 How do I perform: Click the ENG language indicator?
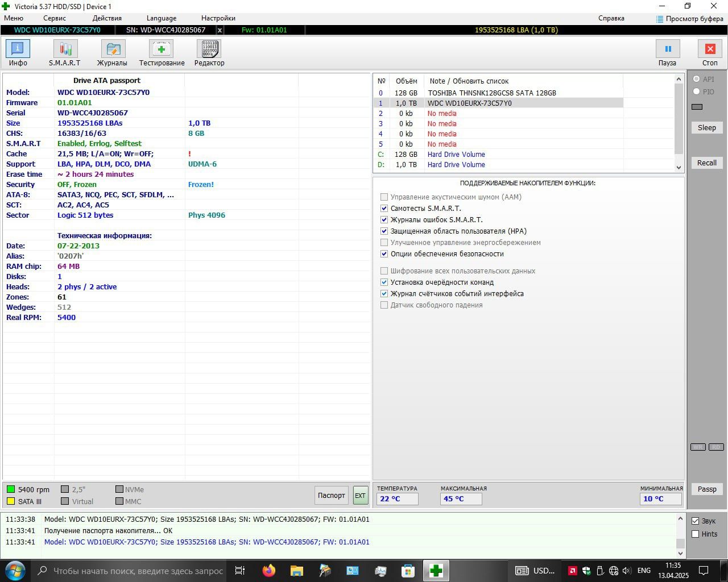tap(644, 571)
